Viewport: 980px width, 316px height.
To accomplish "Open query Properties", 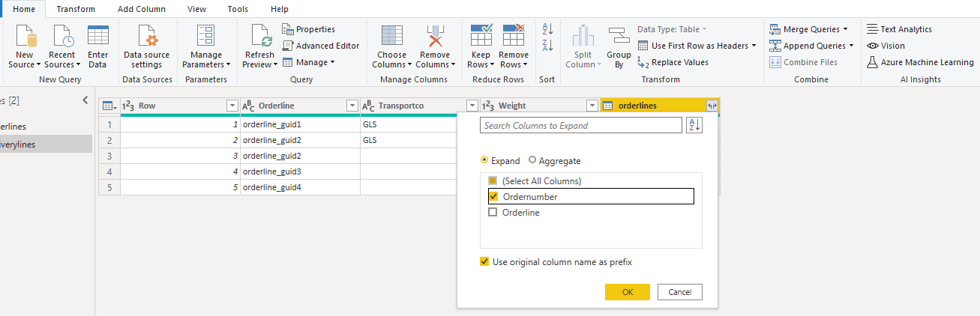I will [309, 29].
